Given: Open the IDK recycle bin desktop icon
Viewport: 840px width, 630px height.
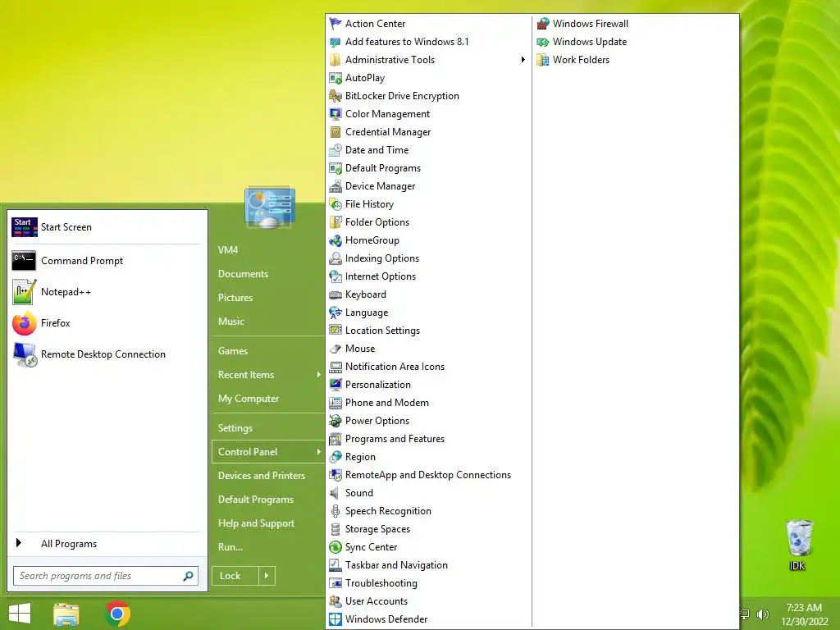Looking at the screenshot, I should pyautogui.click(x=798, y=545).
